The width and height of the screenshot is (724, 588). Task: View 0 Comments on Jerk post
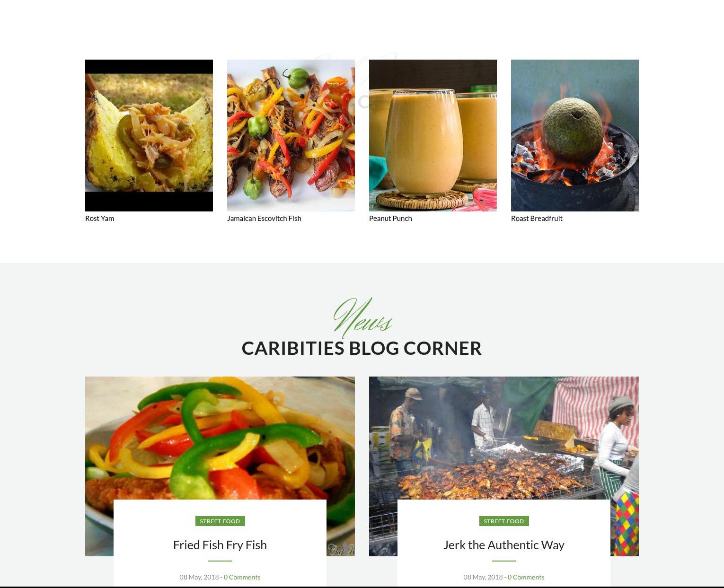point(526,577)
